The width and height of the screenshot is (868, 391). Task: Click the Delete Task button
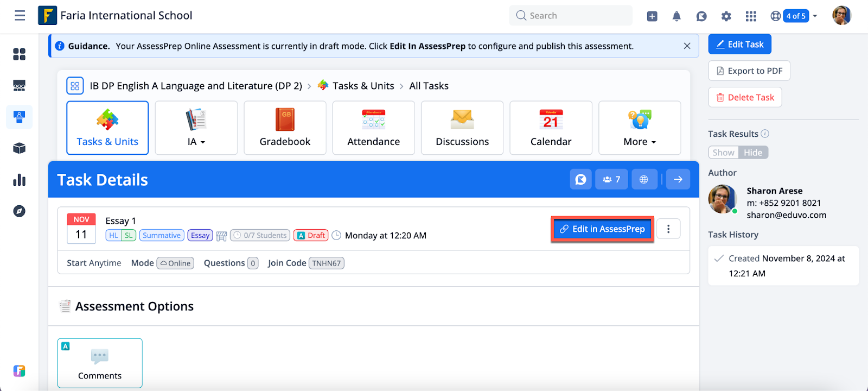pos(745,97)
